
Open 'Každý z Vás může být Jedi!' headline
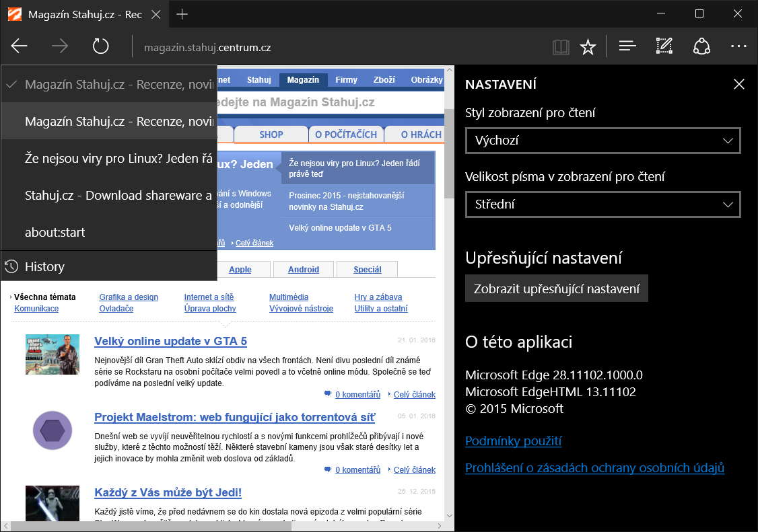coord(168,492)
